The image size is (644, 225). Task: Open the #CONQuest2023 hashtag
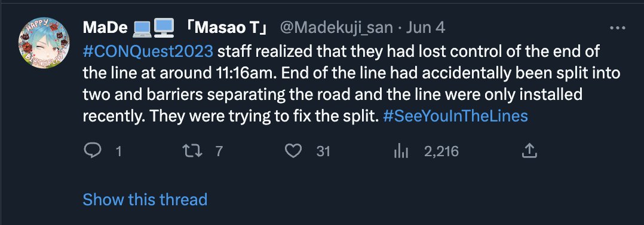point(148,52)
